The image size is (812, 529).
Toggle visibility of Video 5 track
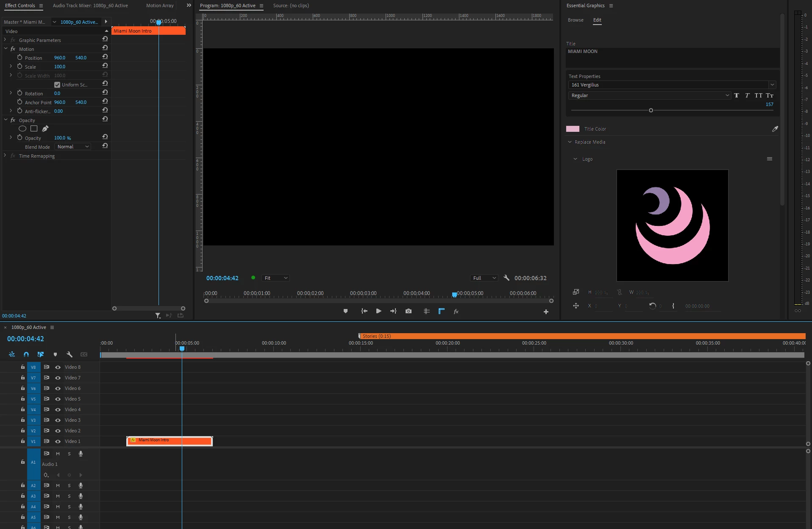click(x=58, y=399)
